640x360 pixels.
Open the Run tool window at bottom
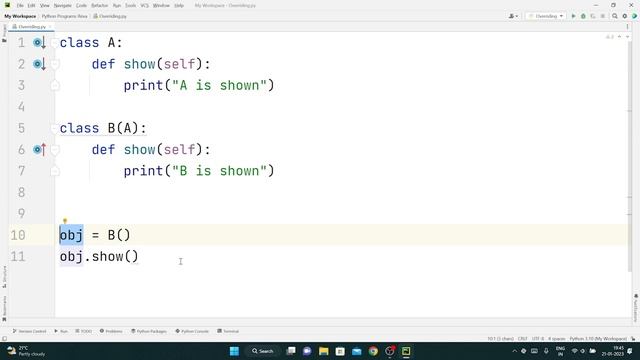point(61,331)
